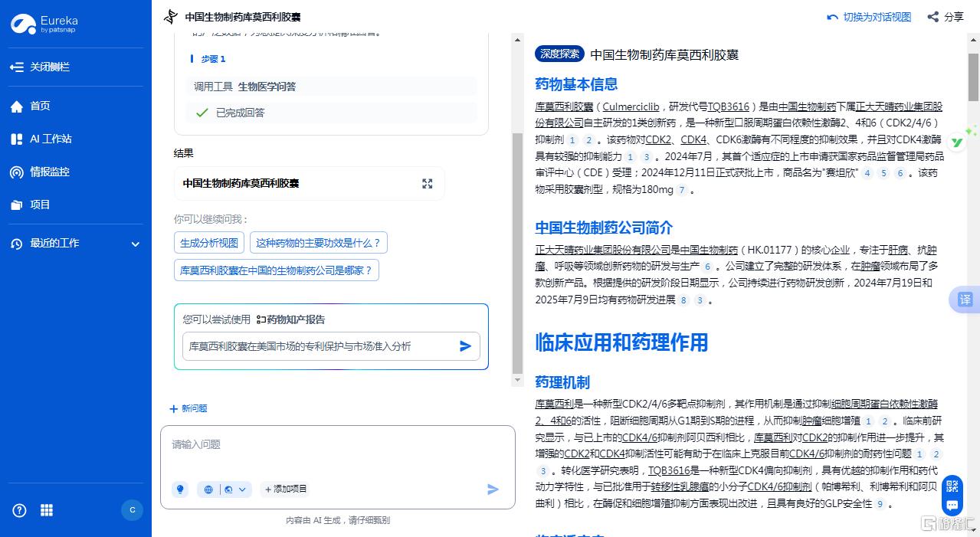Open user avatar C menu
The image size is (980, 537).
tap(133, 510)
